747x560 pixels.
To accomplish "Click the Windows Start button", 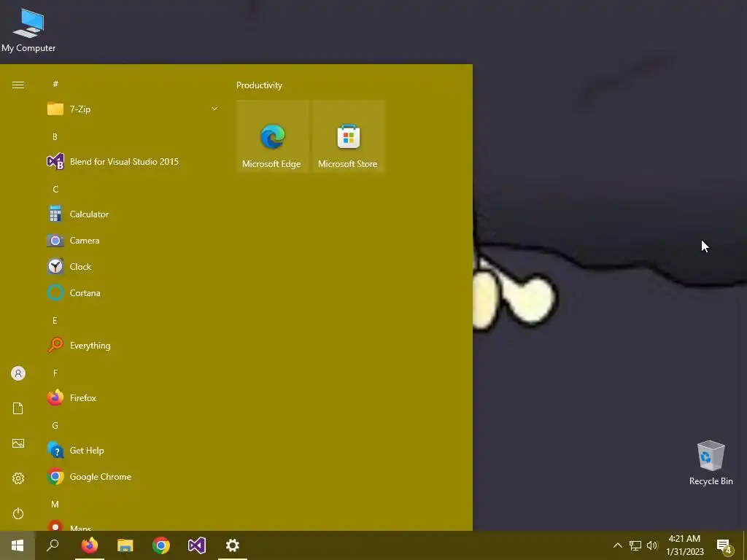I will (x=18, y=545).
